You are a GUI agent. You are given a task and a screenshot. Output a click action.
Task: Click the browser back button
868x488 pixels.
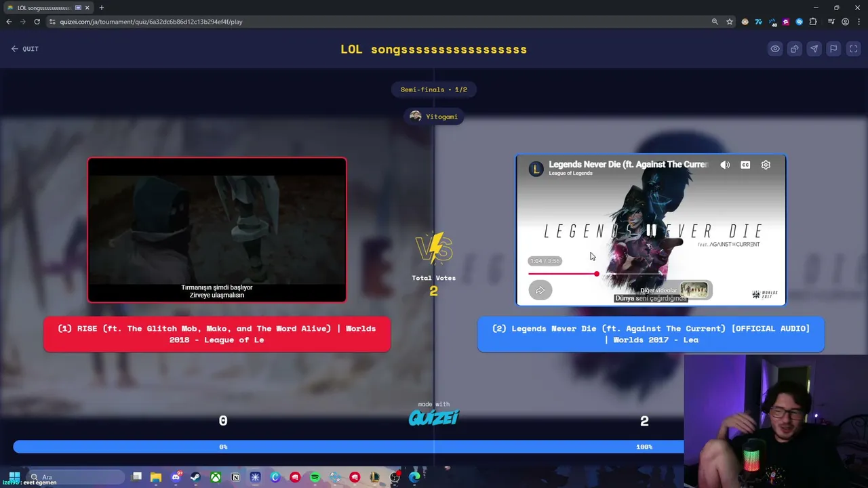click(9, 22)
